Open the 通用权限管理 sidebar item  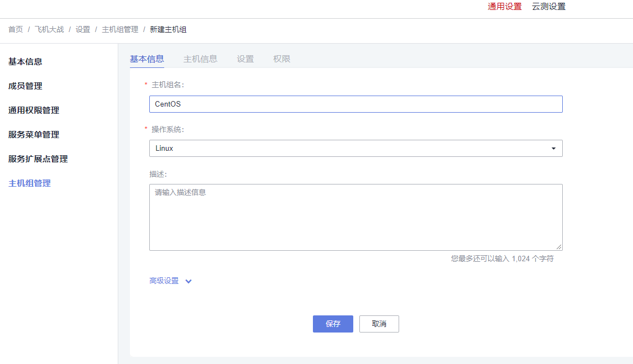(x=34, y=110)
